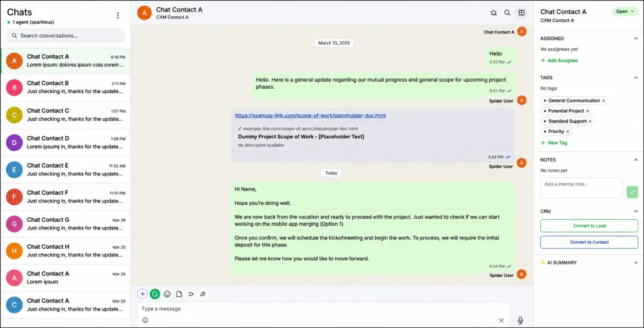Image resolution: width=644 pixels, height=328 pixels.
Task: Click CXM Contact A subtitle in chat header
Action: pos(172,17)
